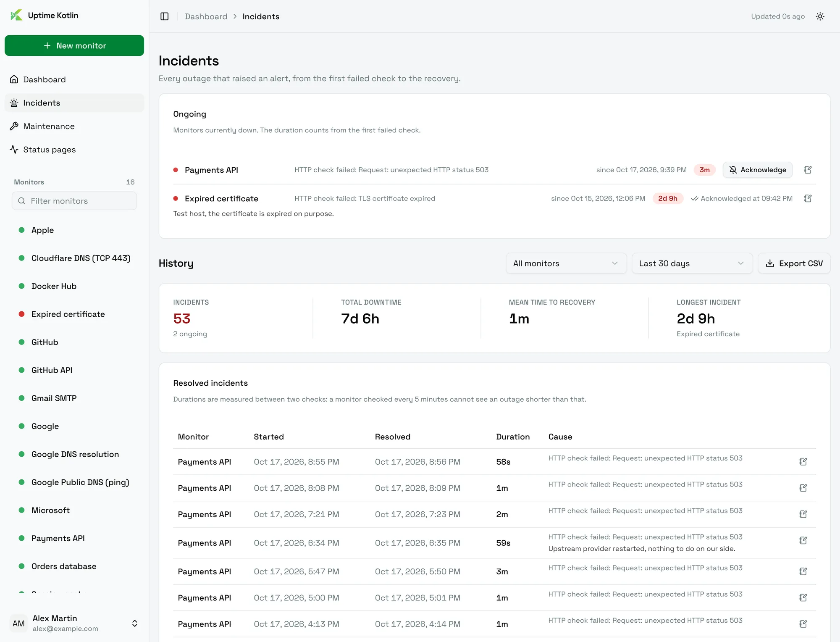
Task: Edit note on the 8:08 PM resolved incident
Action: pyautogui.click(x=803, y=488)
